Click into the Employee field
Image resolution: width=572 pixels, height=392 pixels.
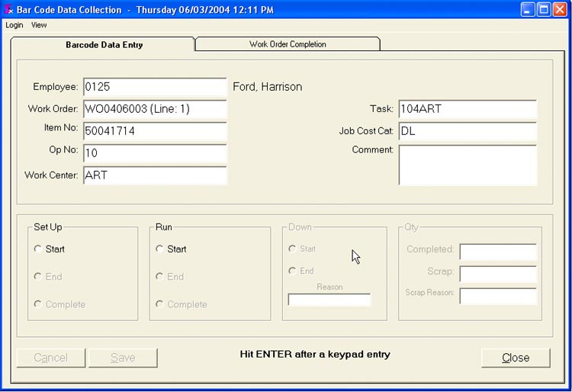pyautogui.click(x=155, y=87)
